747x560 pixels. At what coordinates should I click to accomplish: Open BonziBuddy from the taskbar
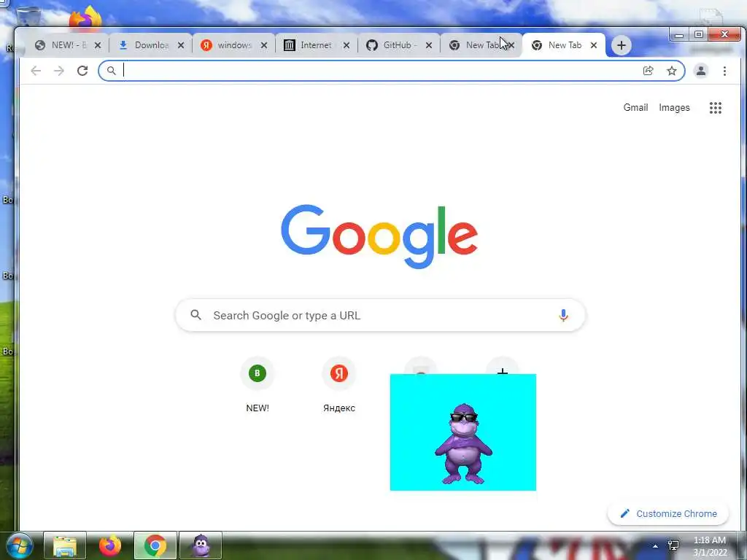coord(201,545)
